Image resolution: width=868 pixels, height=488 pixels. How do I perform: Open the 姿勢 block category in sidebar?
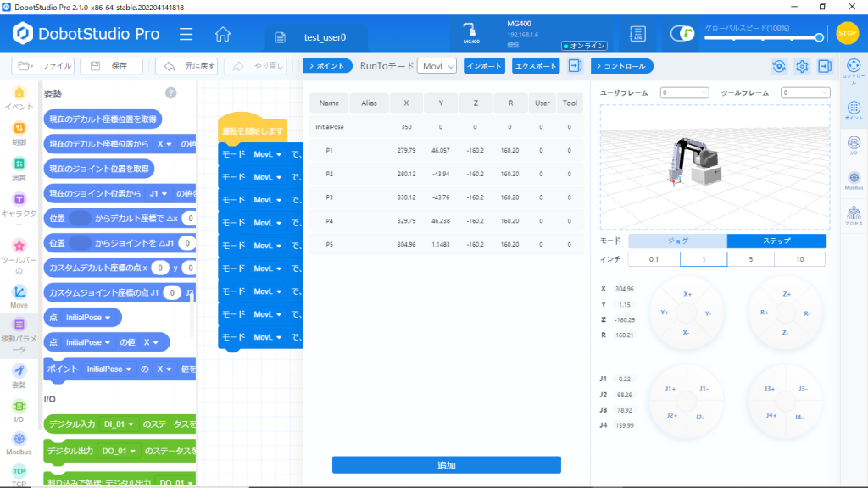tap(19, 375)
